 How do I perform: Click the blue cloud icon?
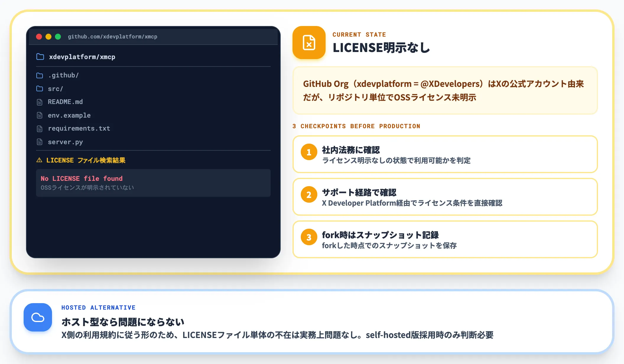tap(38, 317)
